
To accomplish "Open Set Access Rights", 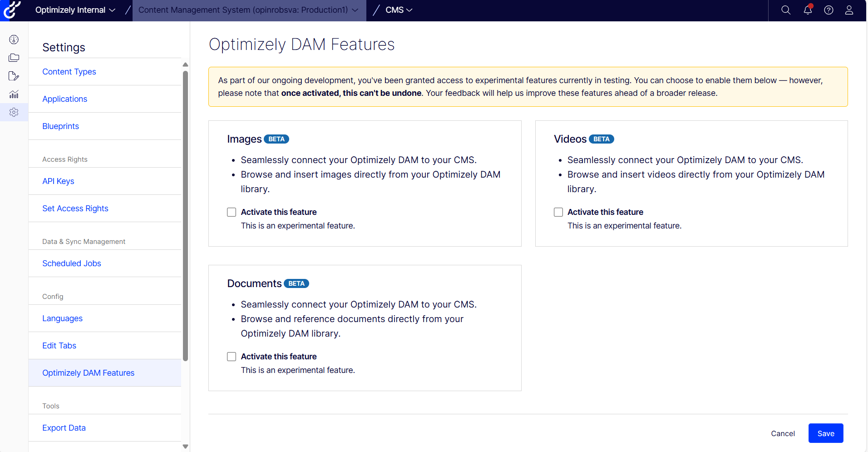I will tap(75, 209).
